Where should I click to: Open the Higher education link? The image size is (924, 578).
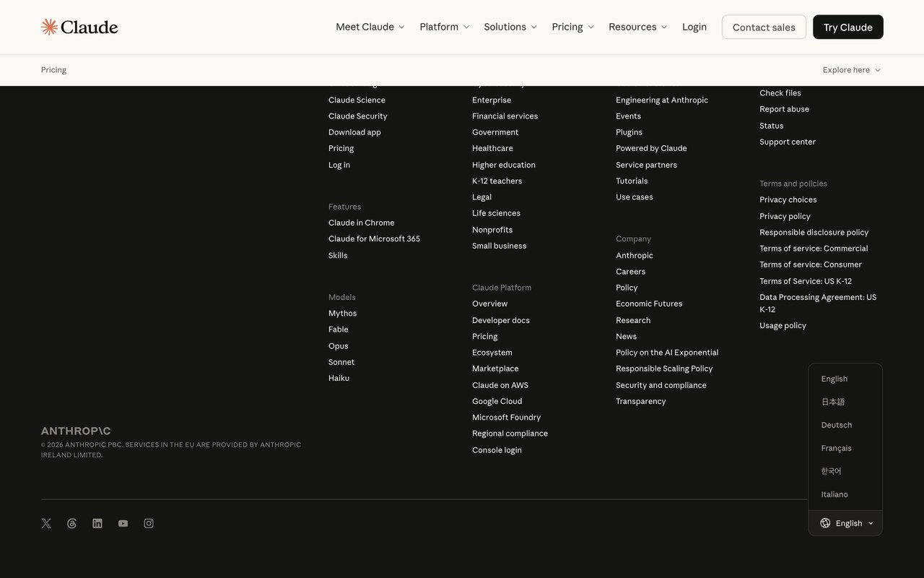pyautogui.click(x=504, y=165)
